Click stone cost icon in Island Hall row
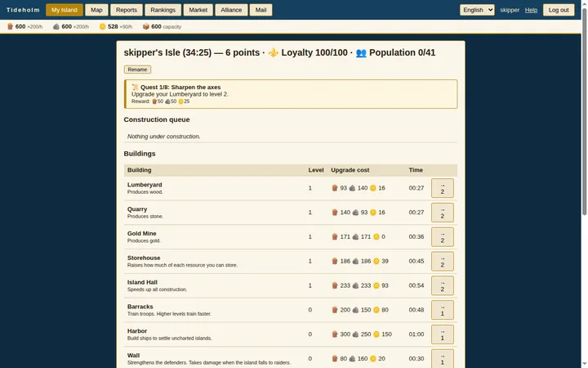 [355, 285]
